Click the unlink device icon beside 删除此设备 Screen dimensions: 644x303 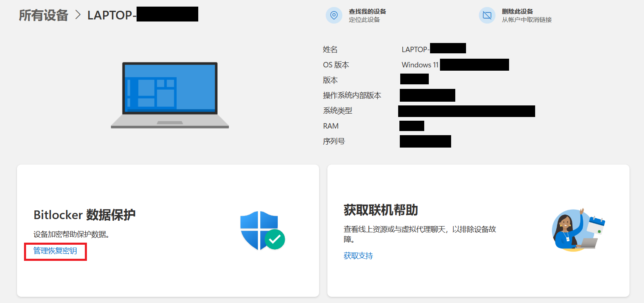point(487,15)
